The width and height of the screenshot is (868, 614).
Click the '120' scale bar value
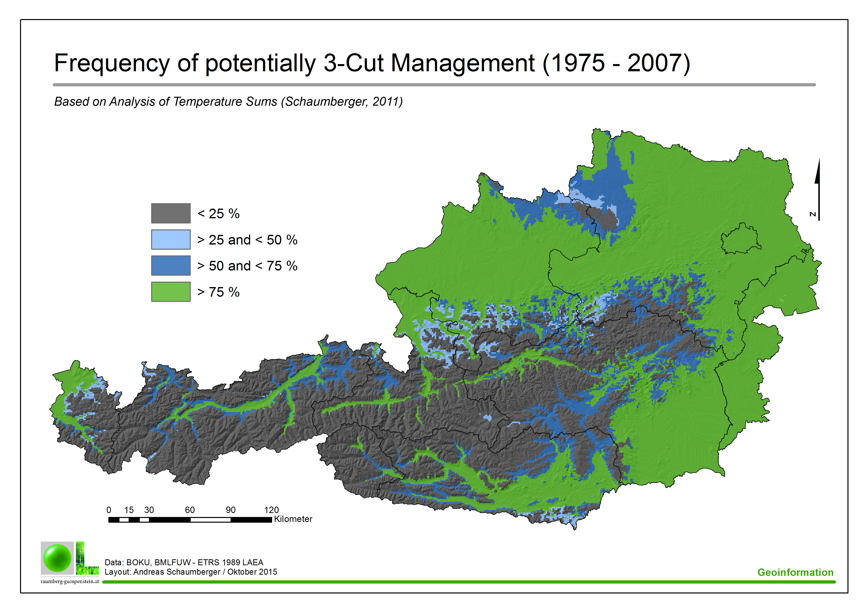click(271, 510)
